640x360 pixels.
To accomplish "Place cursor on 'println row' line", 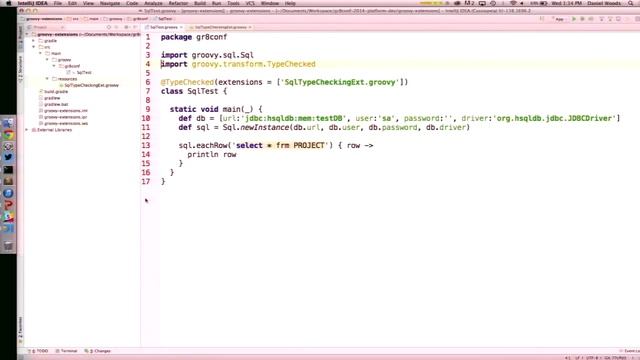I will pos(212,155).
